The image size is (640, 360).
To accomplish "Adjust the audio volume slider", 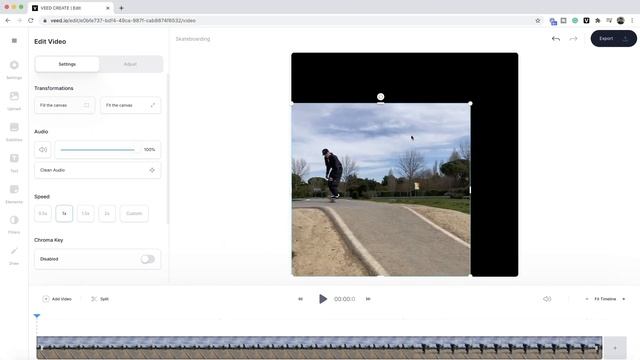I will click(x=98, y=150).
